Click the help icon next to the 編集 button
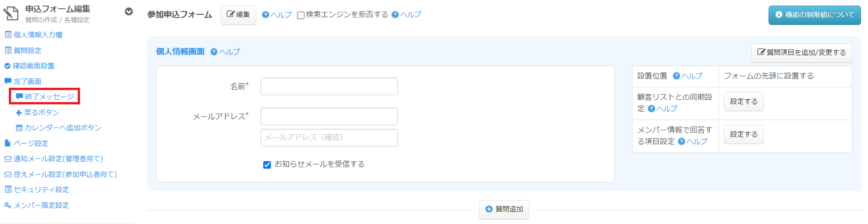The width and height of the screenshot is (868, 224). coord(265,15)
